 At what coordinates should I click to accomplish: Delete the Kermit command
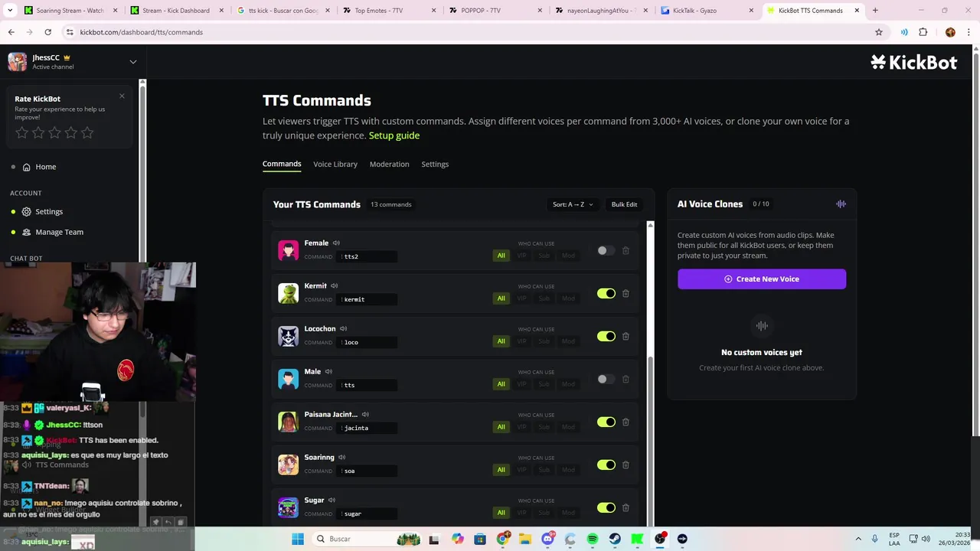[626, 294]
